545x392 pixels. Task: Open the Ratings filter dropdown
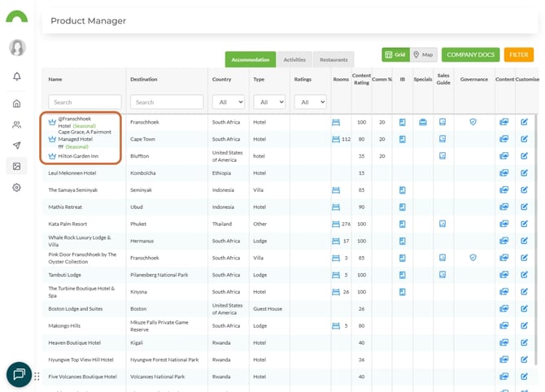click(310, 102)
